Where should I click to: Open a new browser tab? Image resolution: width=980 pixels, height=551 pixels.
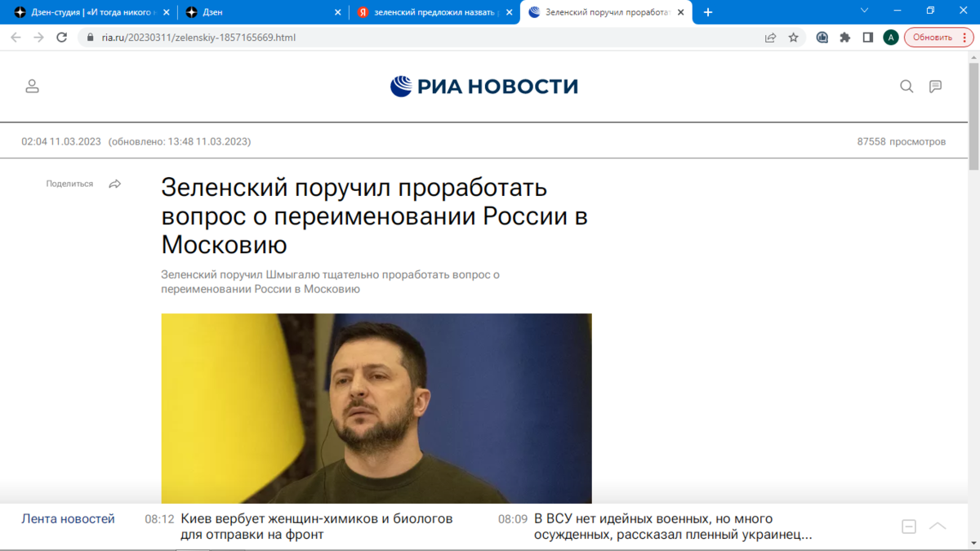(x=708, y=12)
